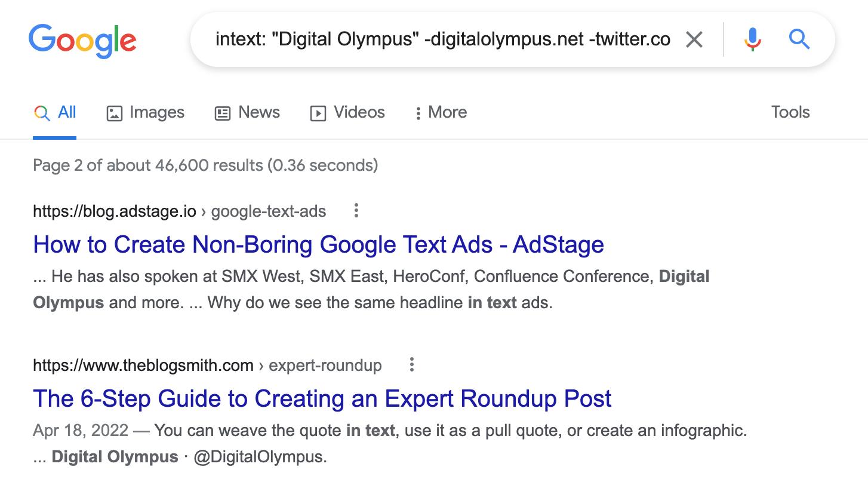868x485 pixels.
Task: Open the Tools options
Action: (x=790, y=112)
